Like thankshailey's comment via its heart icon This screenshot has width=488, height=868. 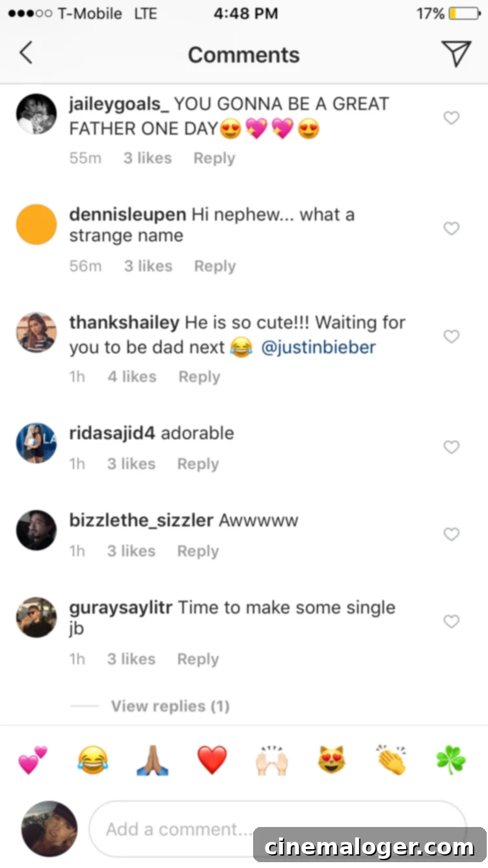451,336
